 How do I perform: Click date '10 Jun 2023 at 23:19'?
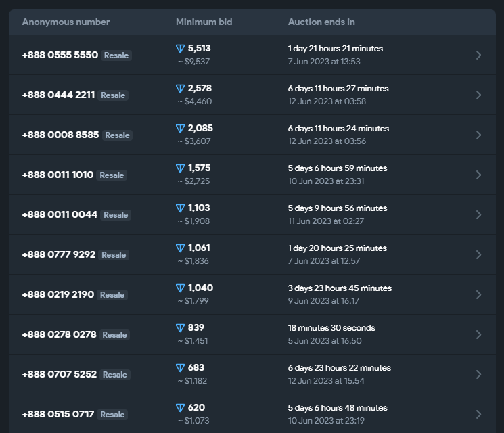(326, 420)
